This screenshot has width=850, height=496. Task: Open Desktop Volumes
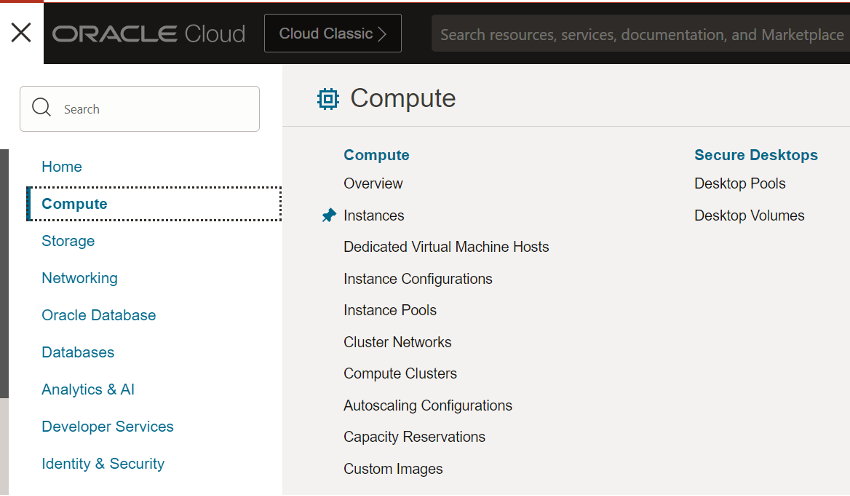(x=749, y=216)
